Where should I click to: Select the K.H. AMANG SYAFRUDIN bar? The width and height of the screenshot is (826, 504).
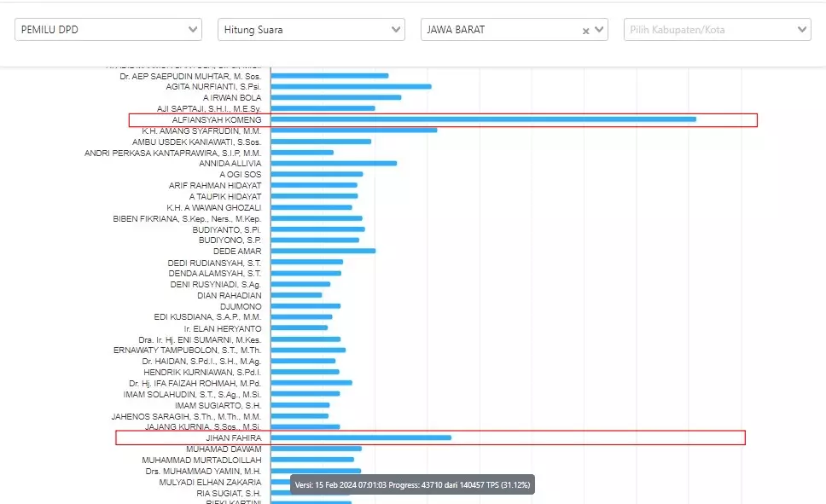(354, 130)
